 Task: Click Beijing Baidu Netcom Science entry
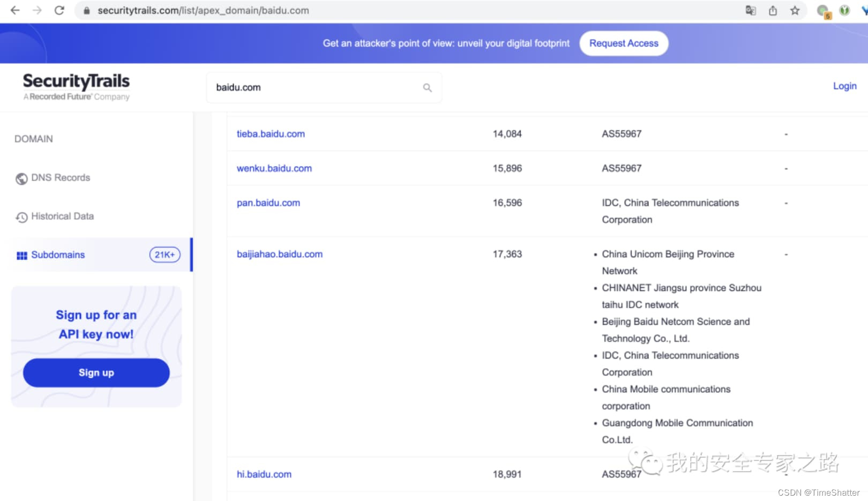coord(676,330)
